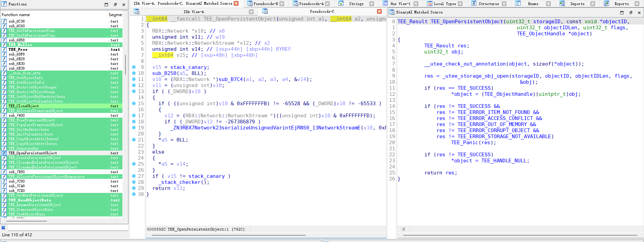Toggle breakpoint dot on pseudocode line 13
The width and height of the screenshot is (644, 242).
[134, 91]
